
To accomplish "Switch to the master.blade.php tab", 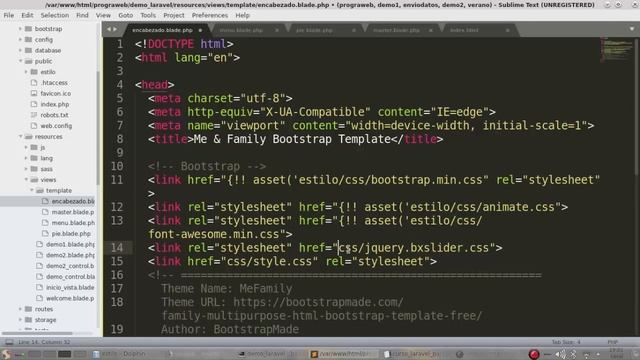I will tap(396, 30).
